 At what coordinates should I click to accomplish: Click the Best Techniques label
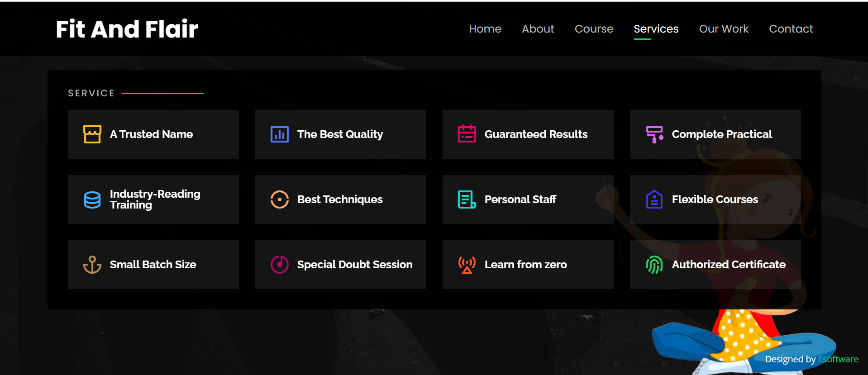pos(340,199)
